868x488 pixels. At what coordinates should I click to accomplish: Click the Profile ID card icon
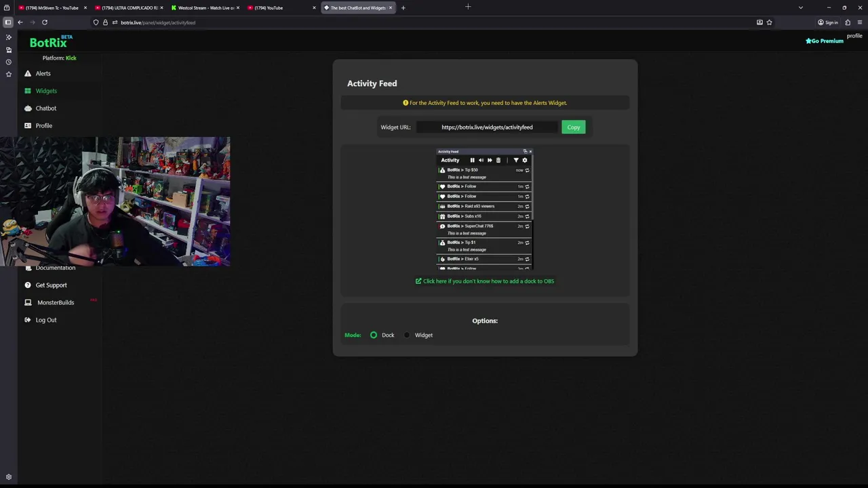(x=28, y=125)
